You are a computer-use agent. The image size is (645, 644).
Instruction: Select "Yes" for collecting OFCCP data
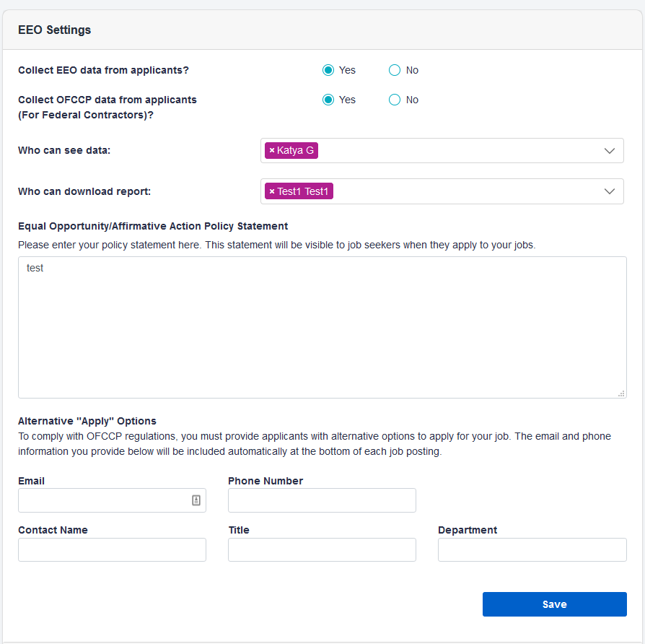pos(329,100)
